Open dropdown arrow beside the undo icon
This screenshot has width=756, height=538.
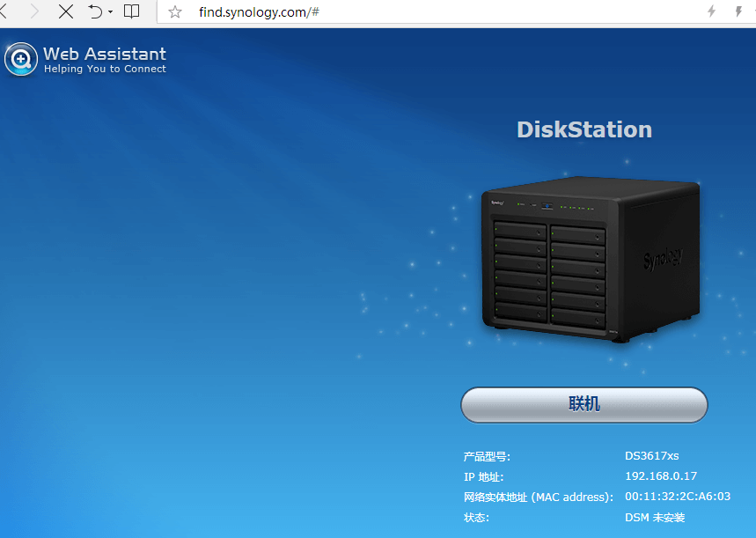coord(110,12)
